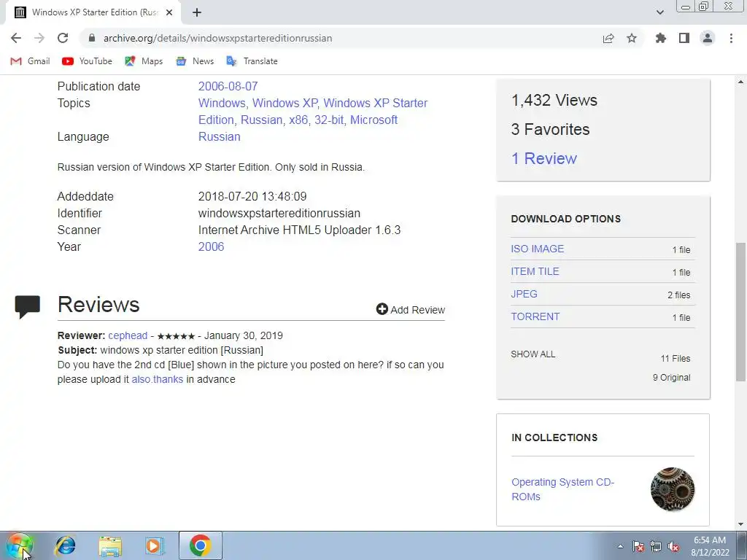Viewport: 747px width, 560px height.
Task: Click the scrollbar down arrow
Action: pyautogui.click(x=740, y=524)
